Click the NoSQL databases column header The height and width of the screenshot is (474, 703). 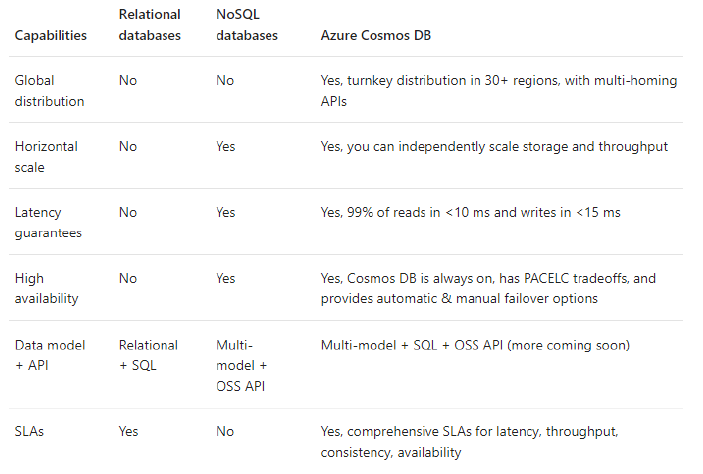[x=247, y=25]
